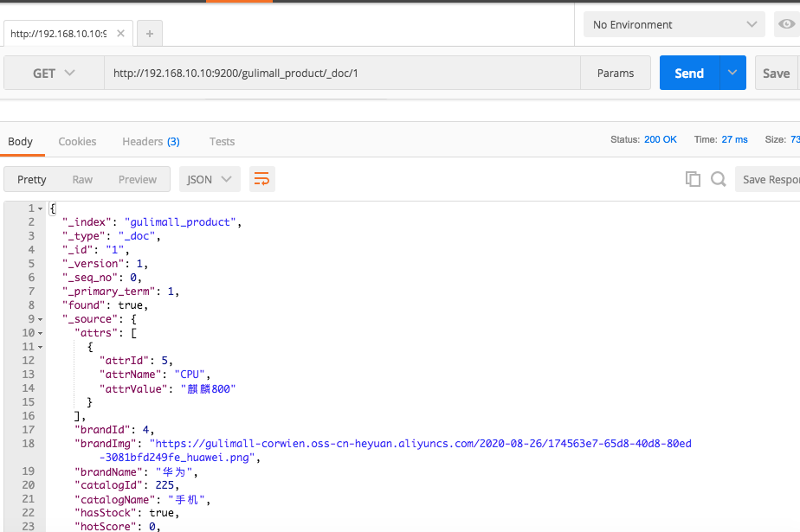Close the current request tab
Image resolution: width=800 pixels, height=532 pixels.
tap(120, 34)
